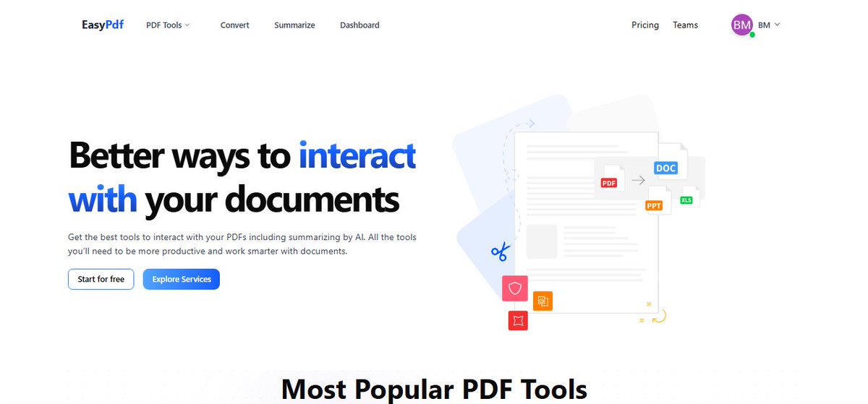Click the Better ways to interact headline
Screen dimensions: 868x404
pyautogui.click(x=242, y=176)
